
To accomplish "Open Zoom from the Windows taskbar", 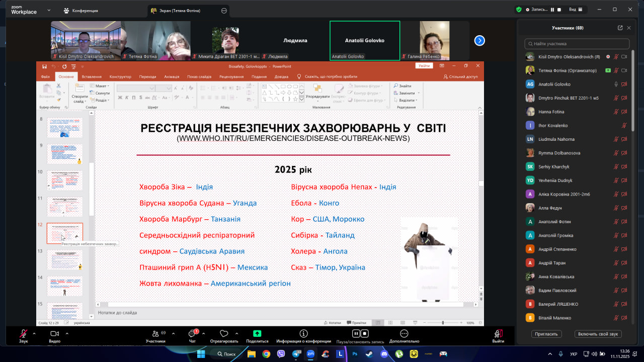I will point(310,354).
